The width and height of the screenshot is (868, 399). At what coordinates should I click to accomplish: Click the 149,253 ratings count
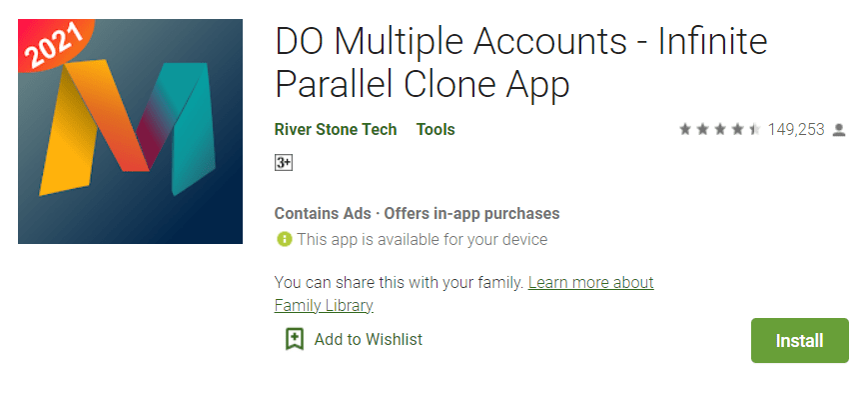796,130
